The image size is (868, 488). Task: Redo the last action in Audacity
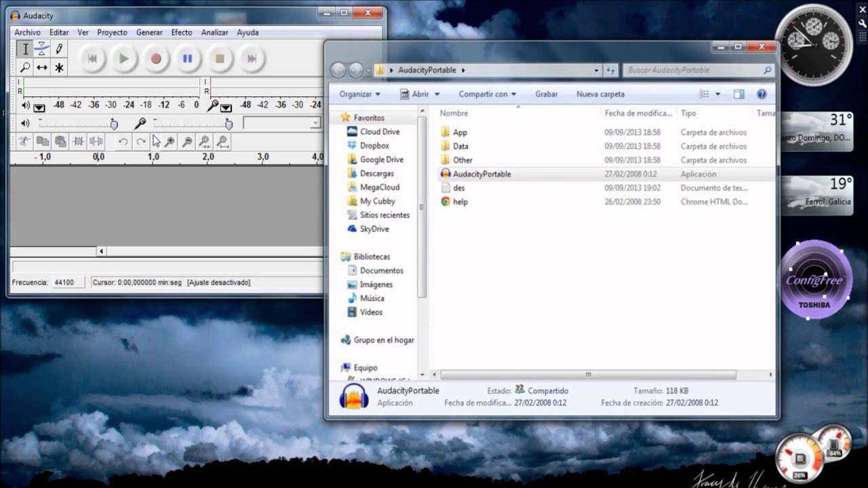click(x=140, y=142)
